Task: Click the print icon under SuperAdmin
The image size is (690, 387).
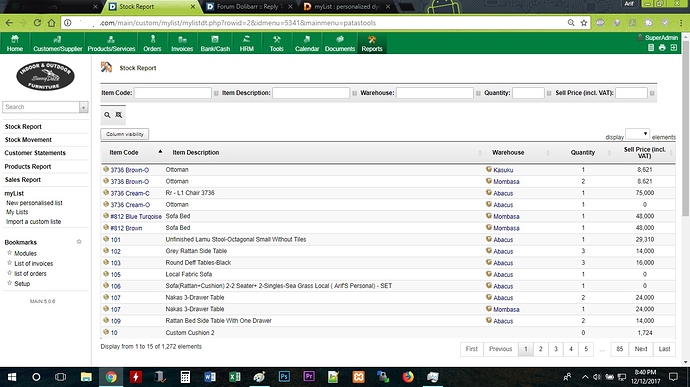Action: click(662, 48)
